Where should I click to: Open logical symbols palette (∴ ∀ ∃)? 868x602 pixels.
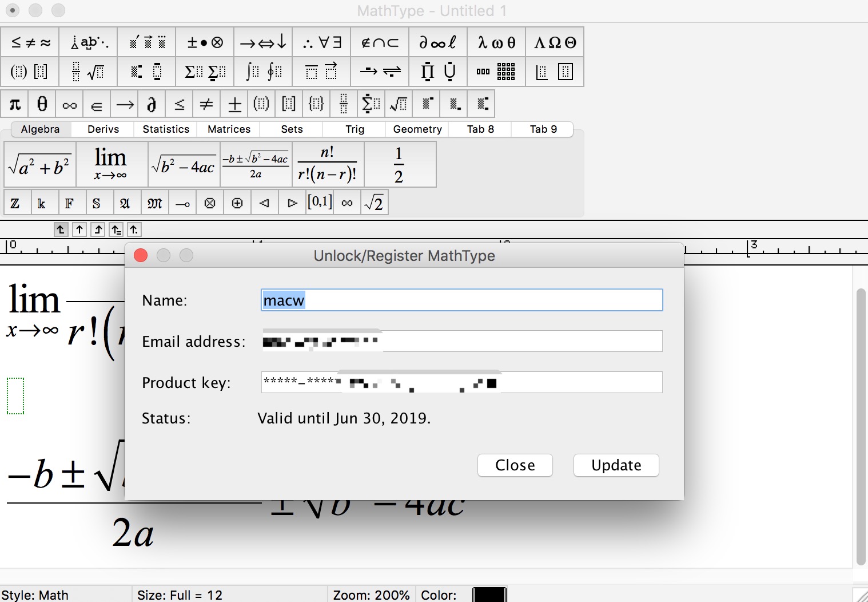[322, 42]
